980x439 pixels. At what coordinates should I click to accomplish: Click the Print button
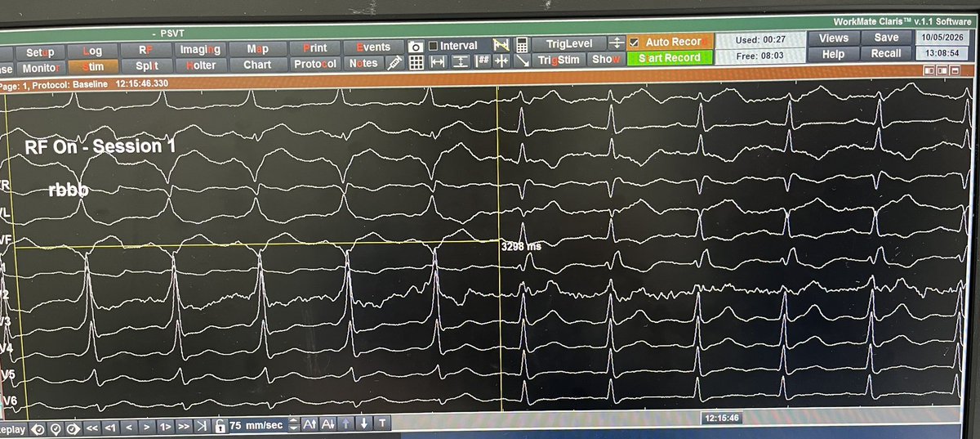(315, 48)
